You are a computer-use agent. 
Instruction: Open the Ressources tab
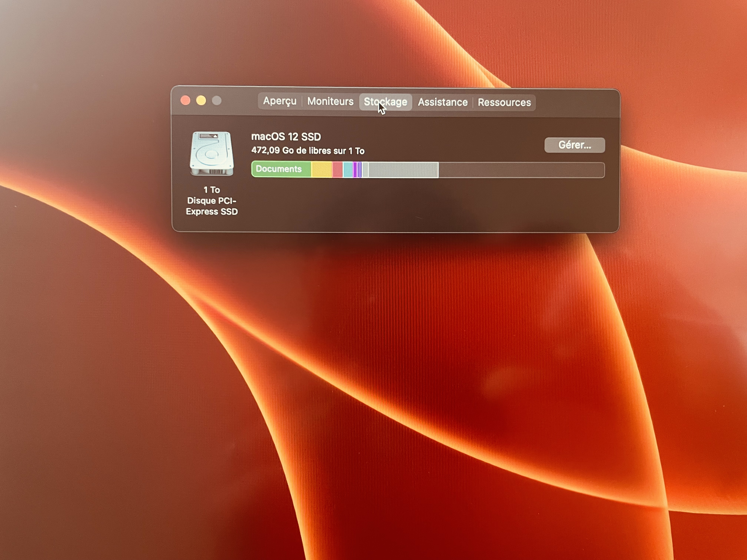504,102
